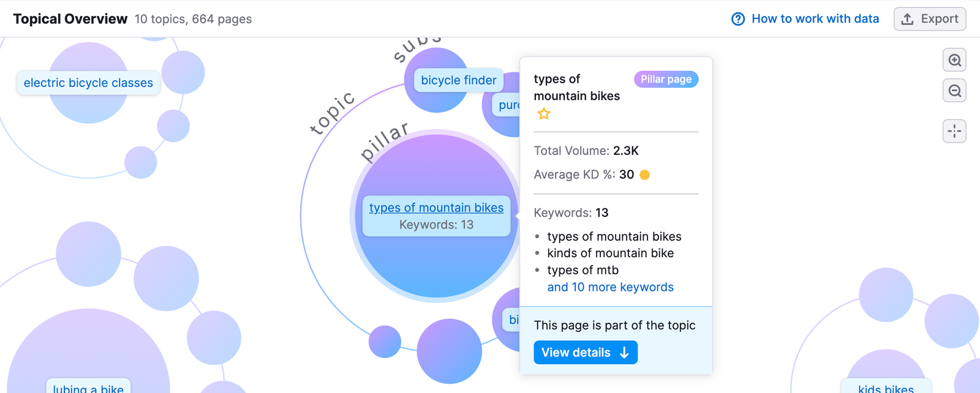980x393 pixels.
Task: Click the kids bikes topic label
Action: 886,387
